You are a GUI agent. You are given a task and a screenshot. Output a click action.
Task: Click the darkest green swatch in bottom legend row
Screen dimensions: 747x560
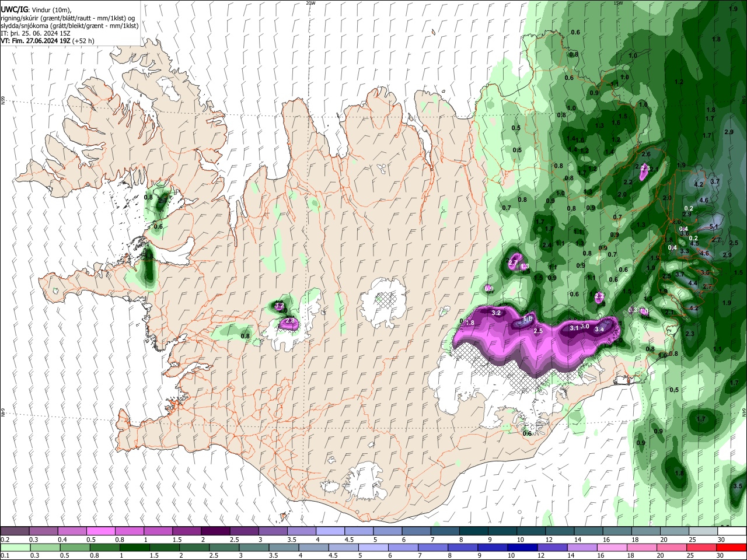tap(134, 548)
